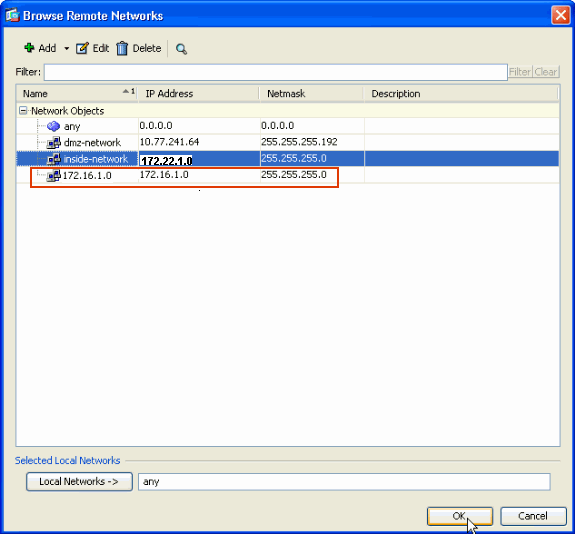Collapse the Network Objects tree node
The image size is (575, 534).
click(x=23, y=110)
